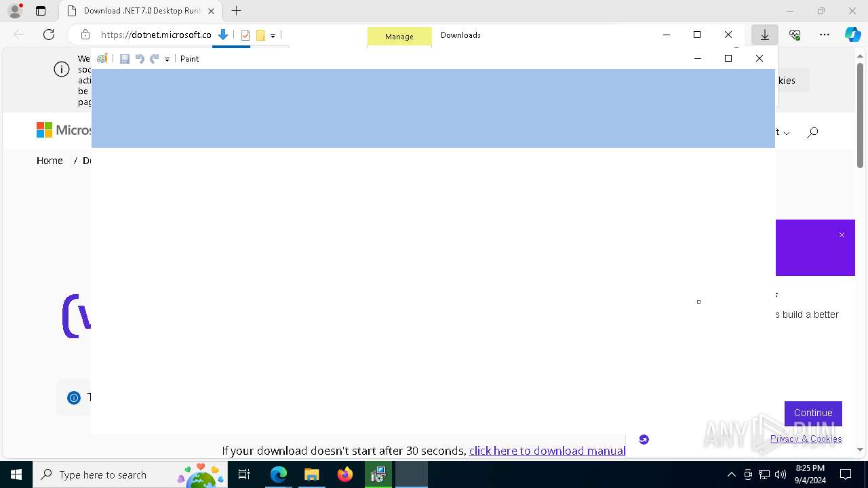Viewport: 868px width, 488px height.
Task: Open network status icon in system tray
Action: pyautogui.click(x=764, y=474)
